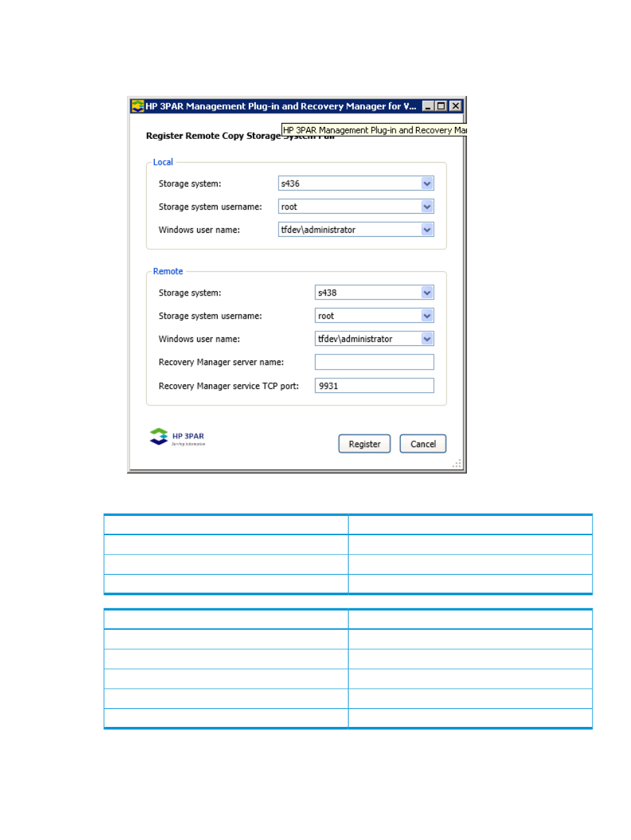The width and height of the screenshot is (631, 840).
Task: Click the Recovery Manager server name label
Action: 221,362
